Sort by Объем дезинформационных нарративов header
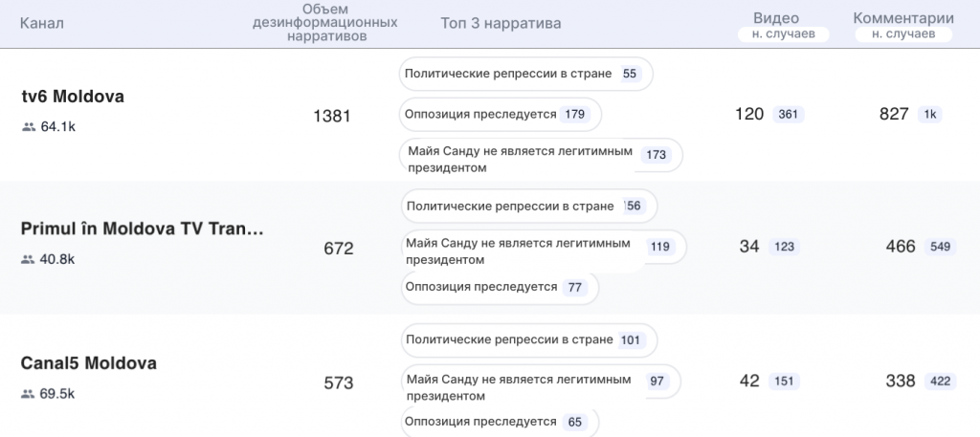980x437 pixels. [x=325, y=23]
